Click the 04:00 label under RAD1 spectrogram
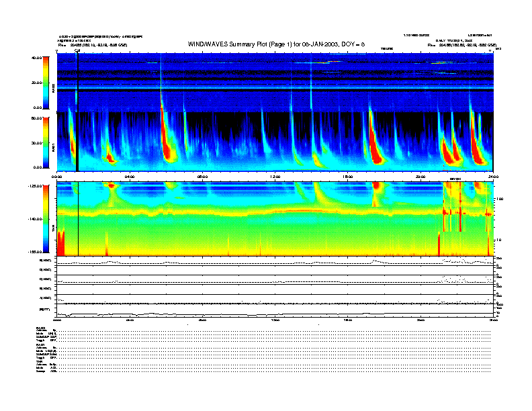Screen dimensions: 532x411 coord(130,177)
